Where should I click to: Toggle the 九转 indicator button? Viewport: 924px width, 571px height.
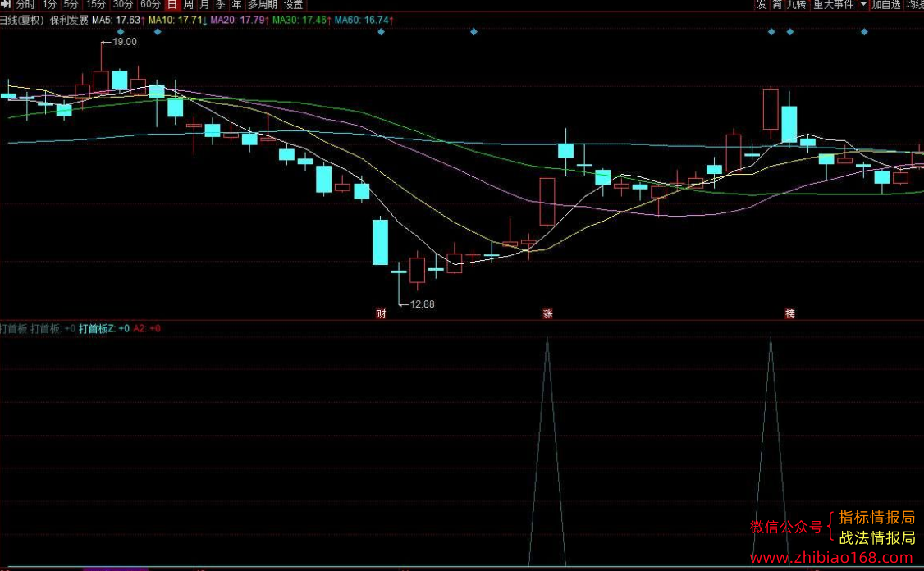coord(796,5)
